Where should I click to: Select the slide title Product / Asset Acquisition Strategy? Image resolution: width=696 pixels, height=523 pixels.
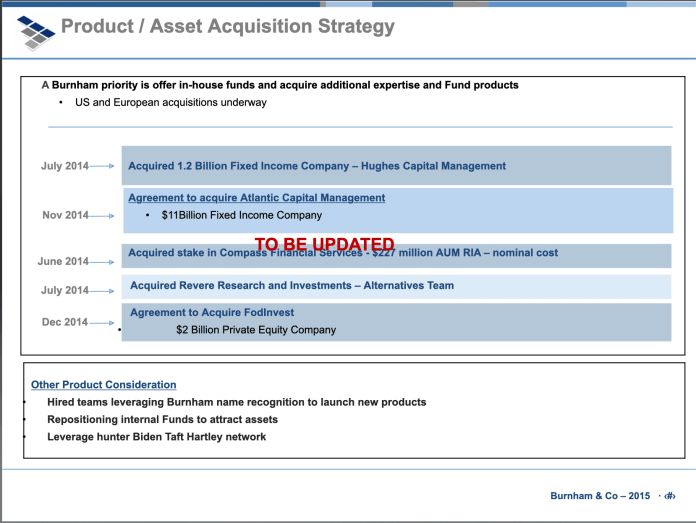tap(228, 26)
